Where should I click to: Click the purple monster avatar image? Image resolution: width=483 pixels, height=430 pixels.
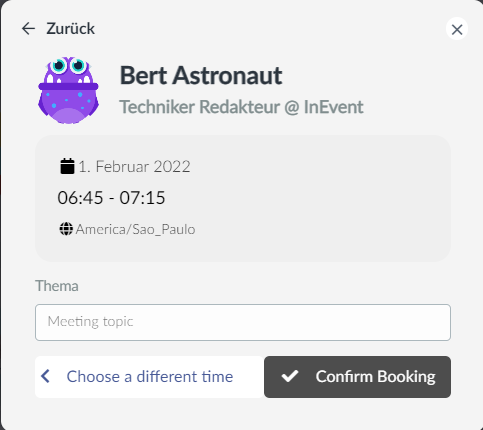(68, 90)
